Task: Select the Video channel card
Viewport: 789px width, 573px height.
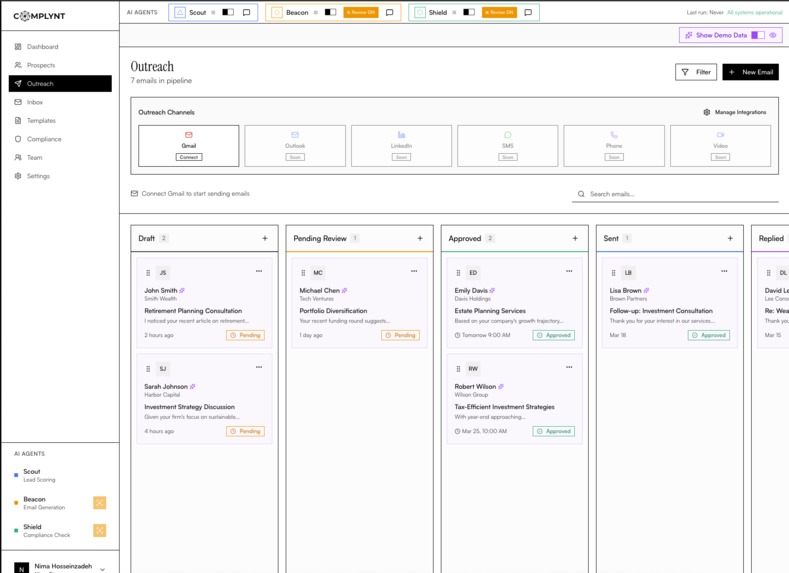Action: click(720, 146)
